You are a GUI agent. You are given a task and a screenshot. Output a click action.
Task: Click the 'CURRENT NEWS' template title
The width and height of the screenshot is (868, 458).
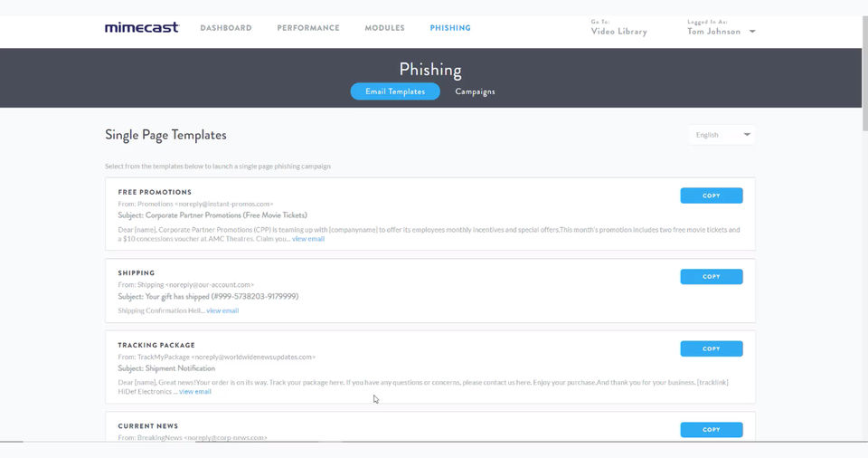coord(147,425)
